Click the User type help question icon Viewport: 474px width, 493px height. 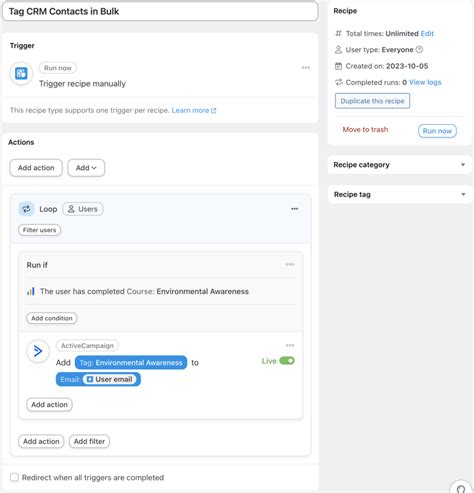420,50
